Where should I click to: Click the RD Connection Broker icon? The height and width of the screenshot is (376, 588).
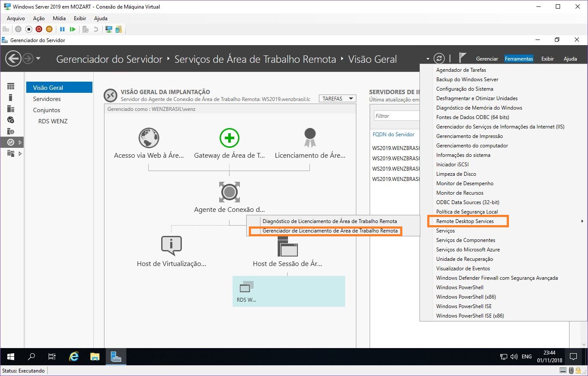[x=230, y=192]
